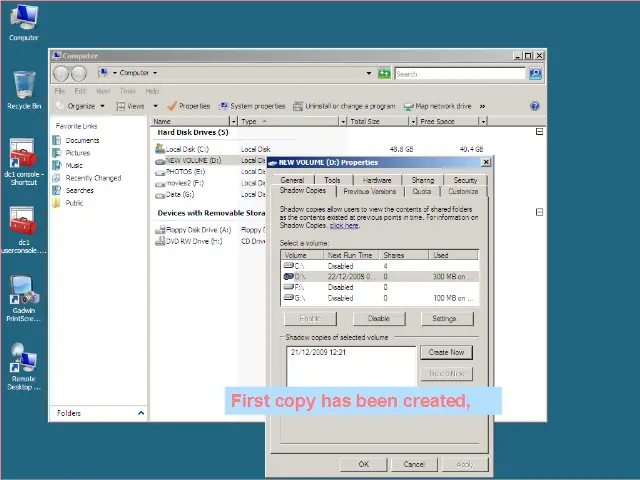Click the green refresh button

coord(384,73)
